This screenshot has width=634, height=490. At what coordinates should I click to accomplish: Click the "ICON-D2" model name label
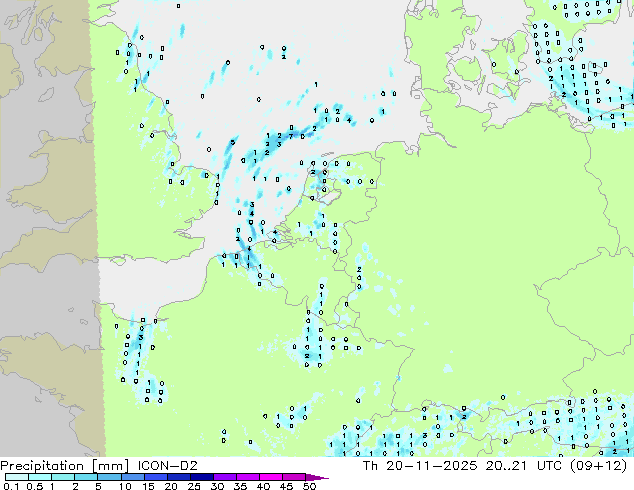167,466
